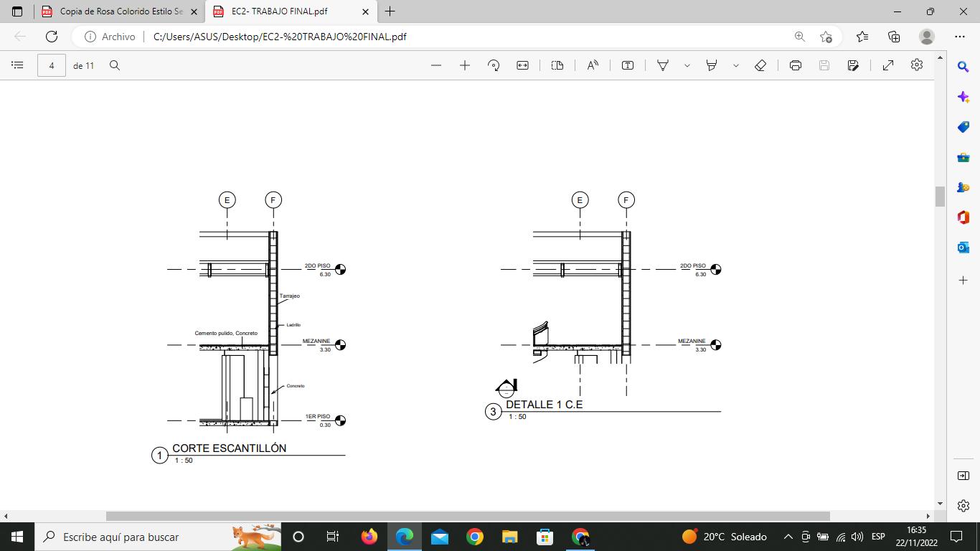Open File Explorer from the taskbar
This screenshot has width=980, height=551.
point(510,537)
